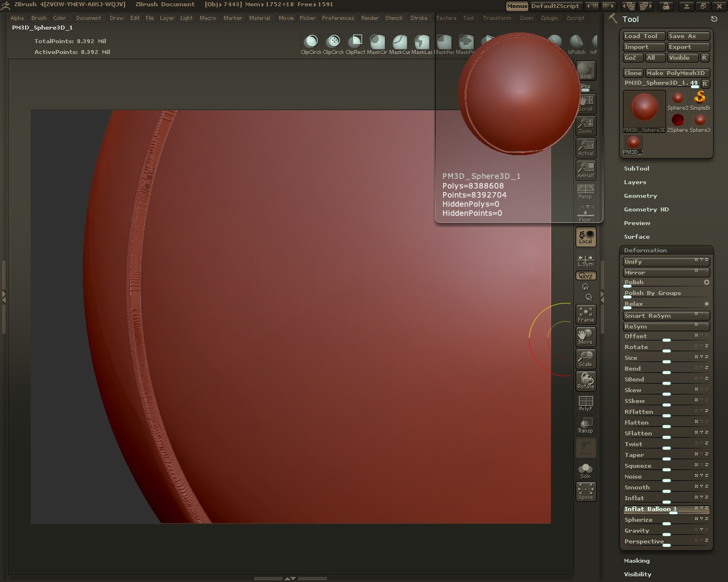This screenshot has height=582, width=728.
Task: Select the SimpleBrush tool icon
Action: click(700, 100)
